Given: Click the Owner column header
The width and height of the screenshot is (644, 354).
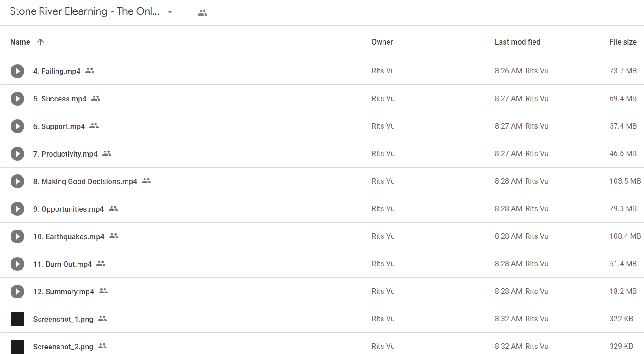Looking at the screenshot, I should coord(382,42).
